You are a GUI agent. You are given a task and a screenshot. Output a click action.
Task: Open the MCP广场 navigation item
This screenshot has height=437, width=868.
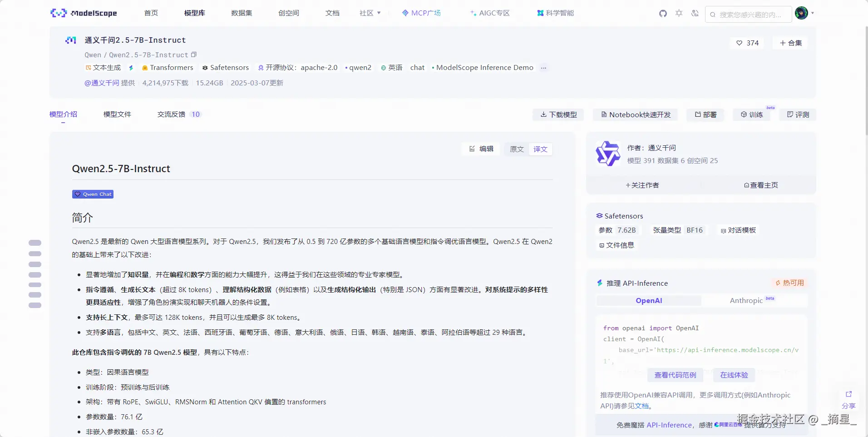pyautogui.click(x=421, y=13)
